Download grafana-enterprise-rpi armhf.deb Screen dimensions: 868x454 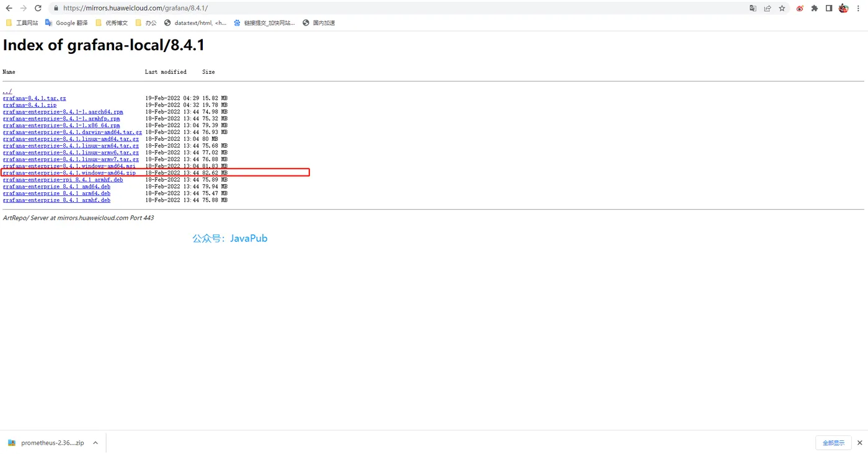pos(63,180)
